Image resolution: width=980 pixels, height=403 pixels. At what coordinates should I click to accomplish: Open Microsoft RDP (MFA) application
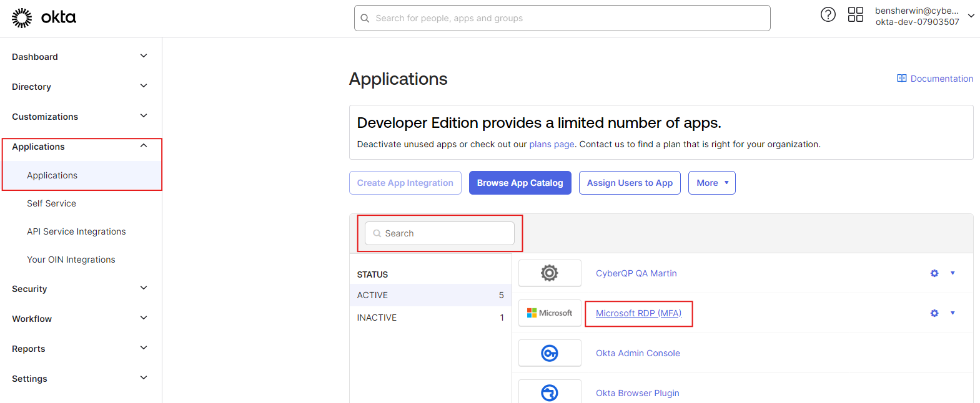(638, 313)
